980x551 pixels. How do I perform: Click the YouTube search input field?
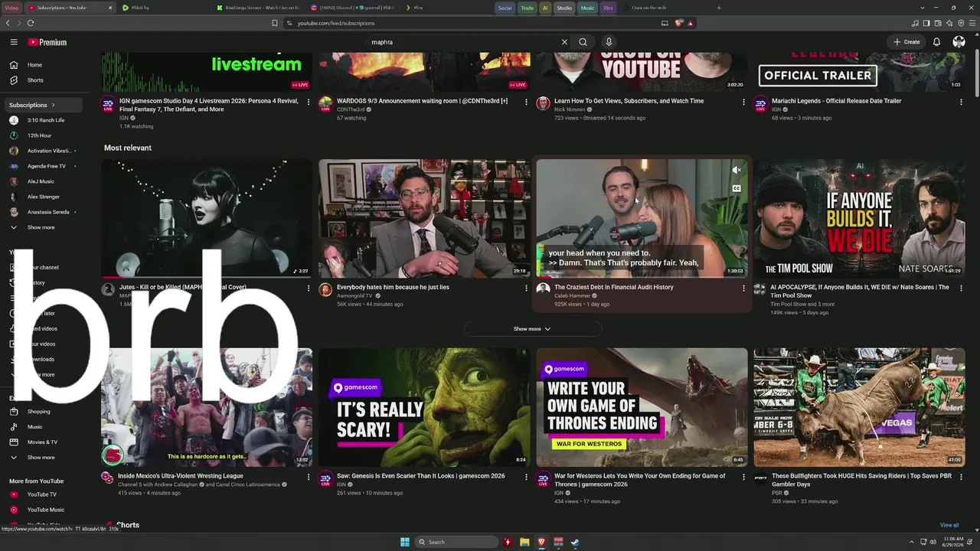[463, 42]
